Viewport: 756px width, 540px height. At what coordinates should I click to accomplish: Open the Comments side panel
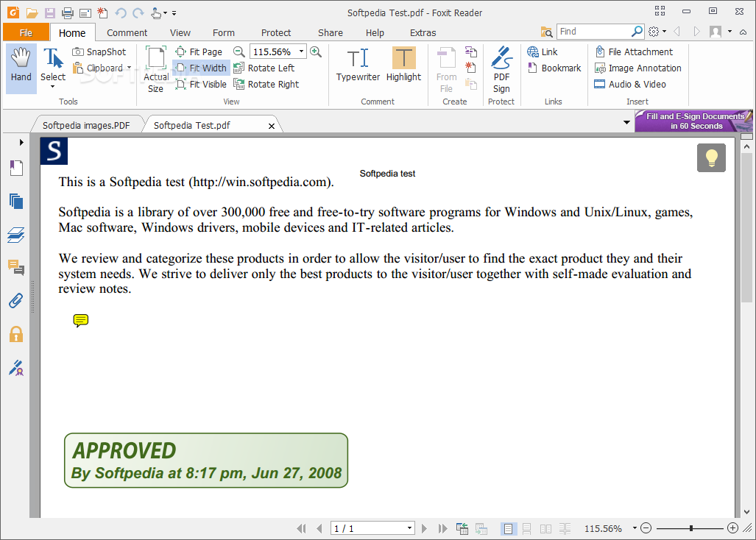[x=16, y=267]
